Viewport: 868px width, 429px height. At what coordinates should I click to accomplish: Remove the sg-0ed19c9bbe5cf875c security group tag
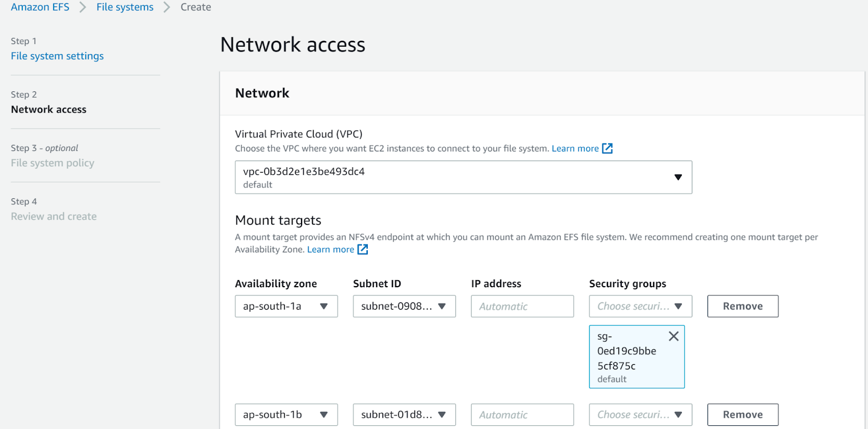[x=673, y=336]
